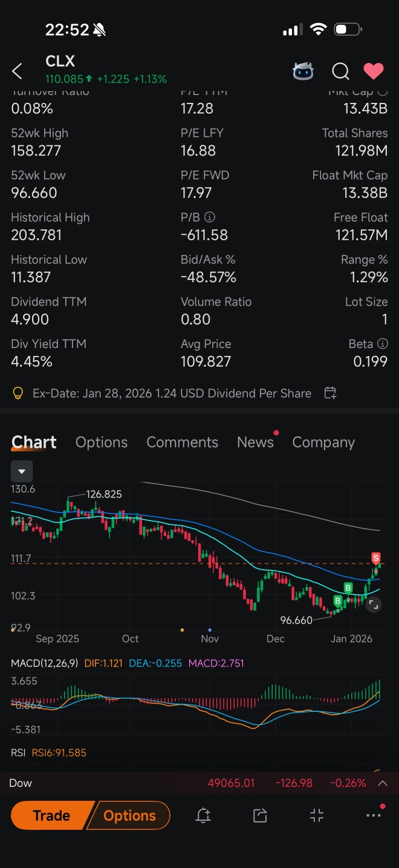Screen dimensions: 399x868
Task: Tap the share icon in bottom bar
Action: 260,815
